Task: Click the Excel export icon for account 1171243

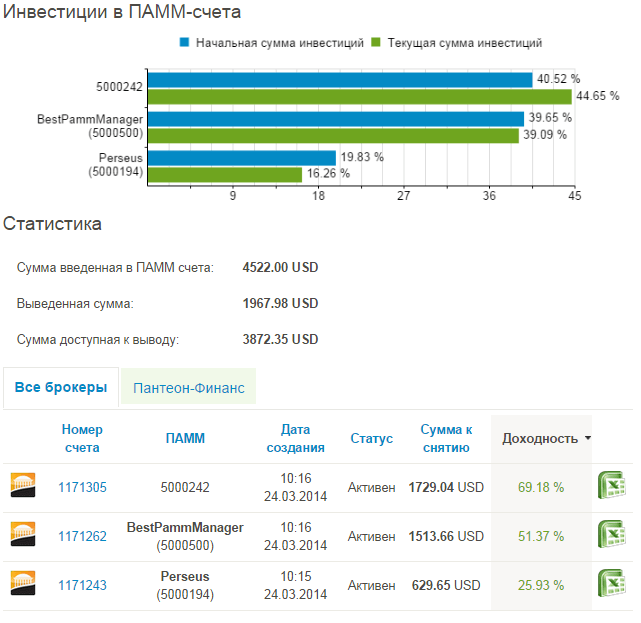Action: tap(611, 583)
